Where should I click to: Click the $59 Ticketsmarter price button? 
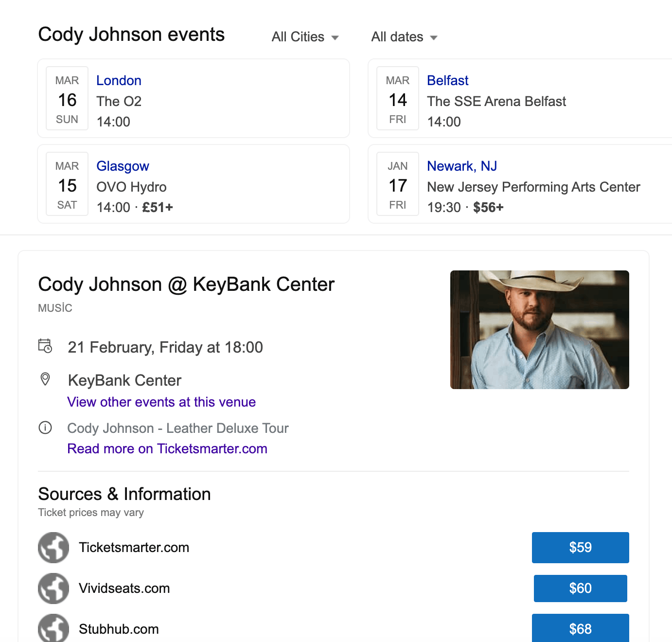click(580, 548)
